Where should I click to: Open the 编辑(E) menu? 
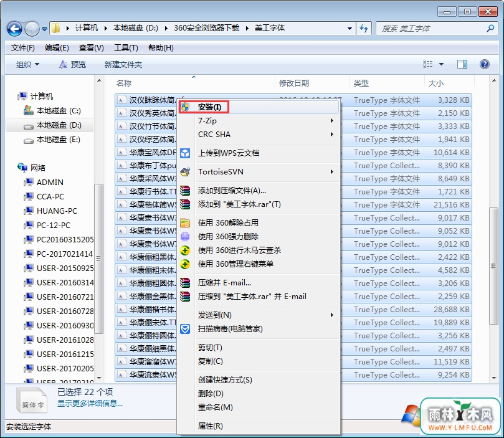[x=57, y=48]
